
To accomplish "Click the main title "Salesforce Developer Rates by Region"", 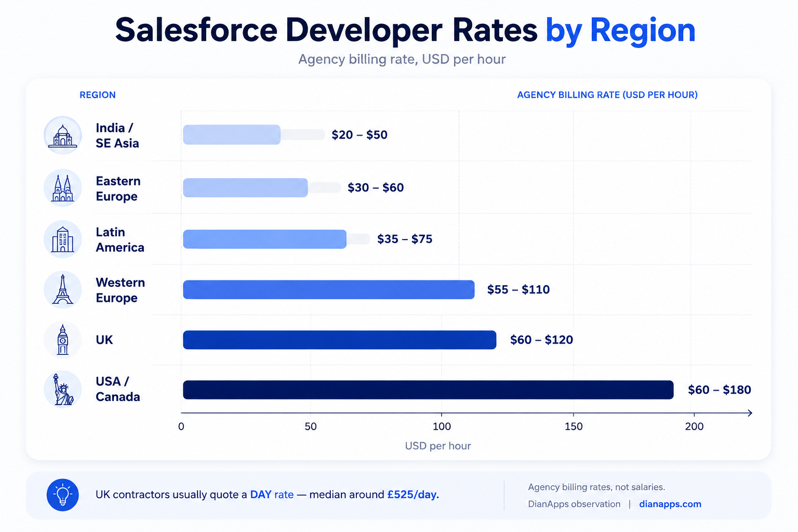I will pyautogui.click(x=405, y=30).
